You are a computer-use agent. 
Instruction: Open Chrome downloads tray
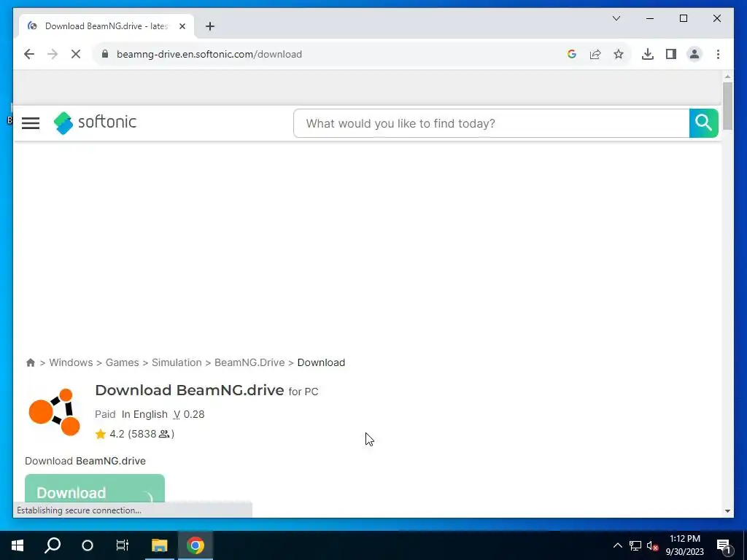[x=648, y=54]
